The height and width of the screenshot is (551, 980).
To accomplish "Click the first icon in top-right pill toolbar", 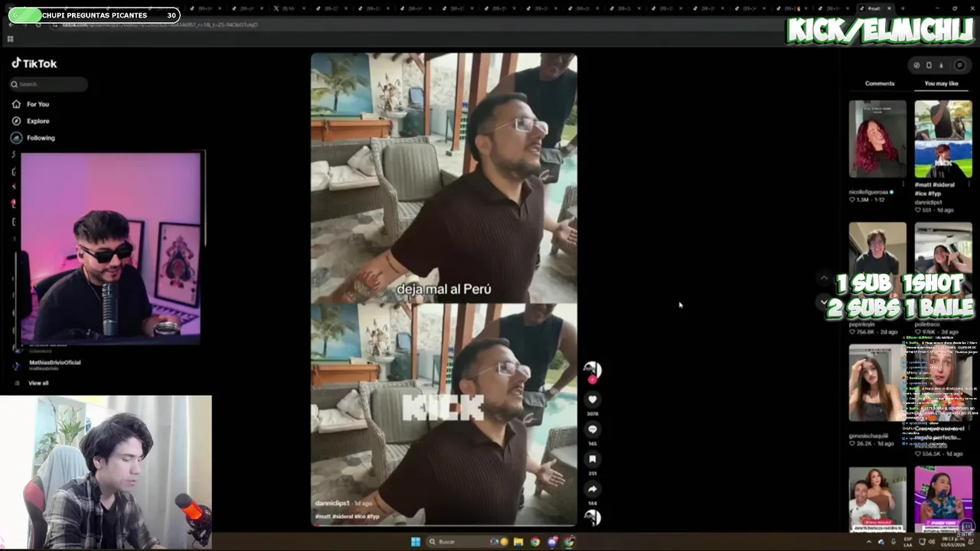I will click(x=916, y=65).
